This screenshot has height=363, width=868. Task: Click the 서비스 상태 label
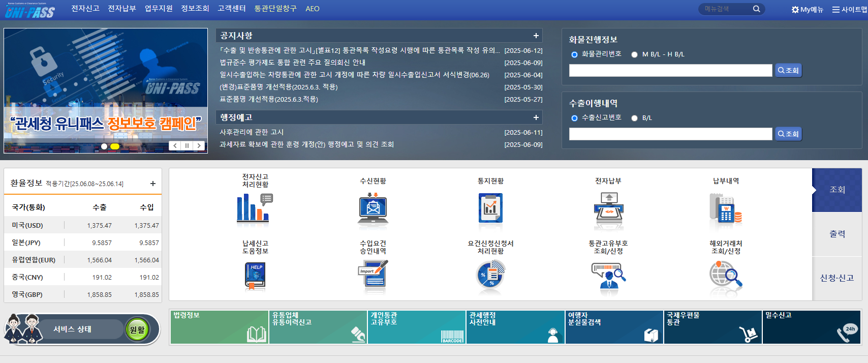73,329
